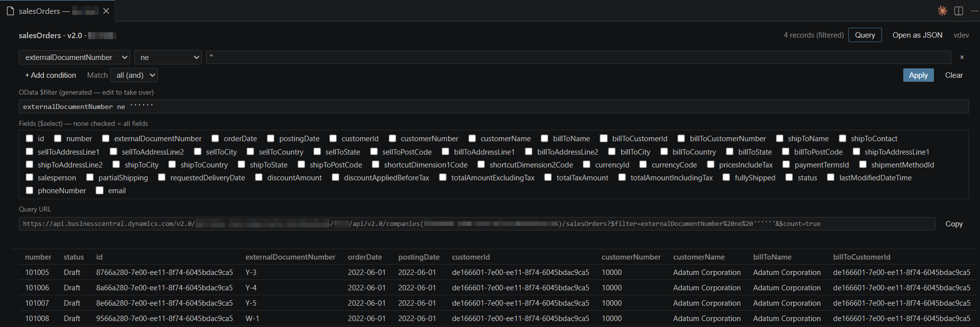Screen dimensions: 980x327
Task: Select order number 101007 cell
Action: [37, 303]
